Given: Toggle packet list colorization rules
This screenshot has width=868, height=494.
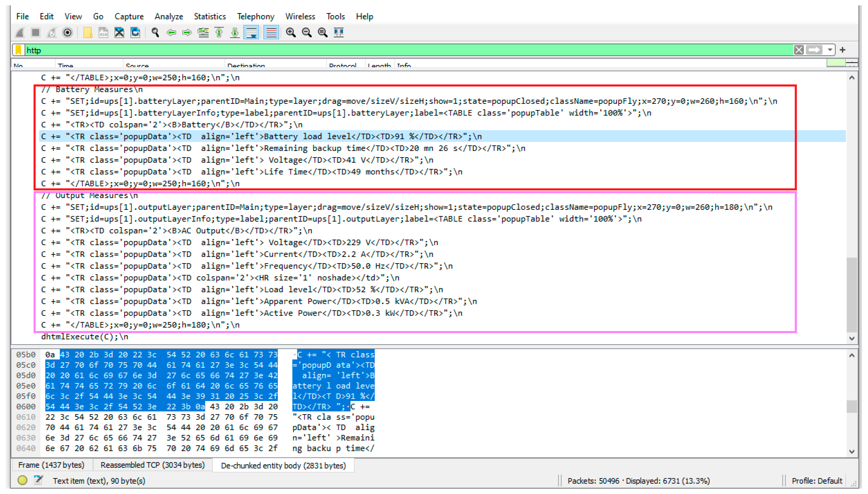Looking at the screenshot, I should point(271,33).
